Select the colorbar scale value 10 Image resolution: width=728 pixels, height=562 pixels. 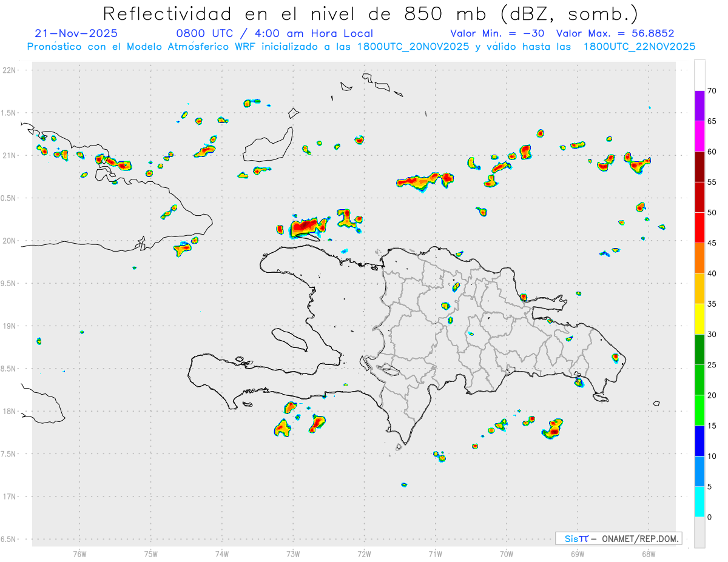click(x=712, y=456)
